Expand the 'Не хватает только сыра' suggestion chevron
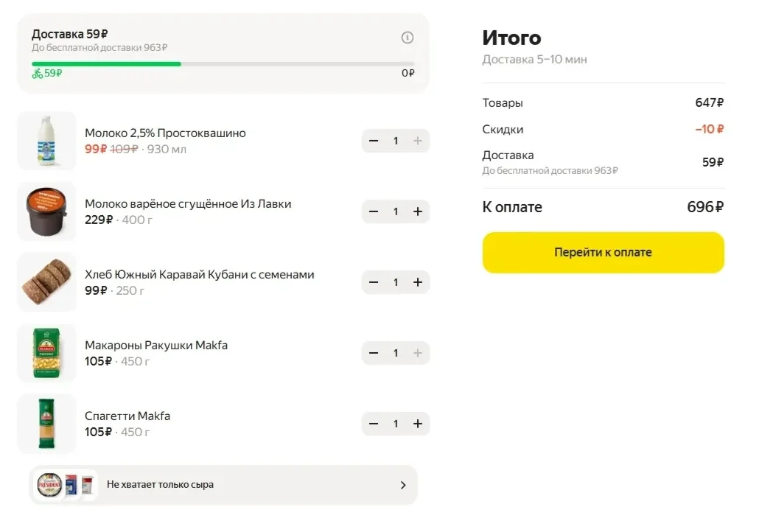 403,485
